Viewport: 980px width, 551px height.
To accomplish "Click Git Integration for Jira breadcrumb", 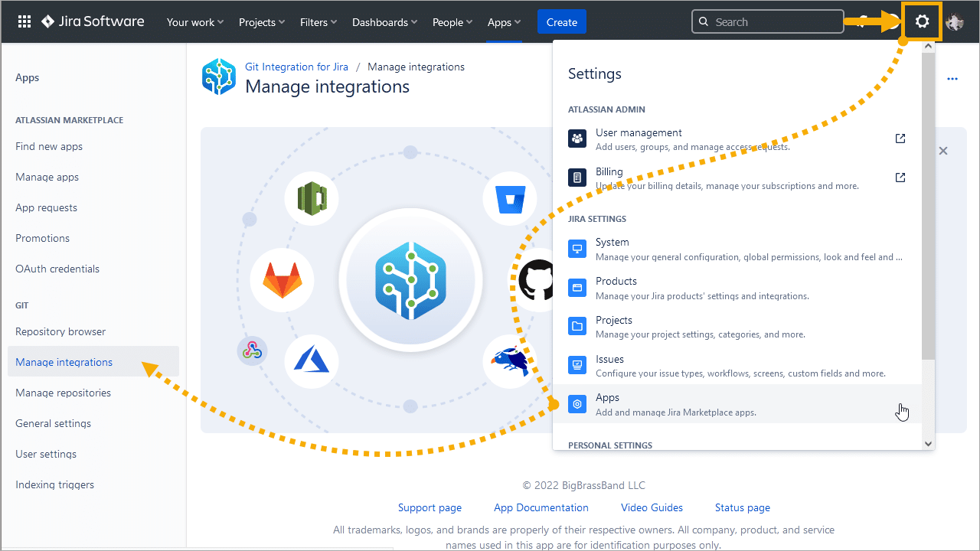I will [x=296, y=67].
